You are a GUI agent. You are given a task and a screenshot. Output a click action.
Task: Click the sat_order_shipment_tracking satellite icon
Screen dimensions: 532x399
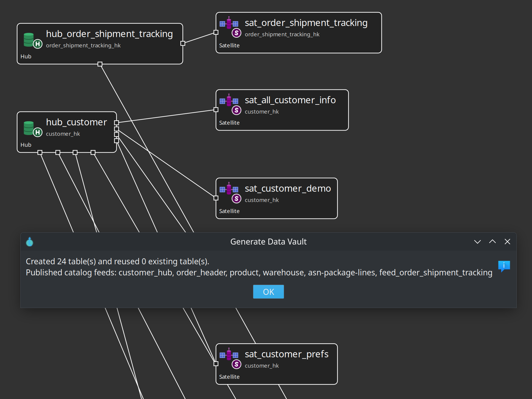pyautogui.click(x=230, y=27)
